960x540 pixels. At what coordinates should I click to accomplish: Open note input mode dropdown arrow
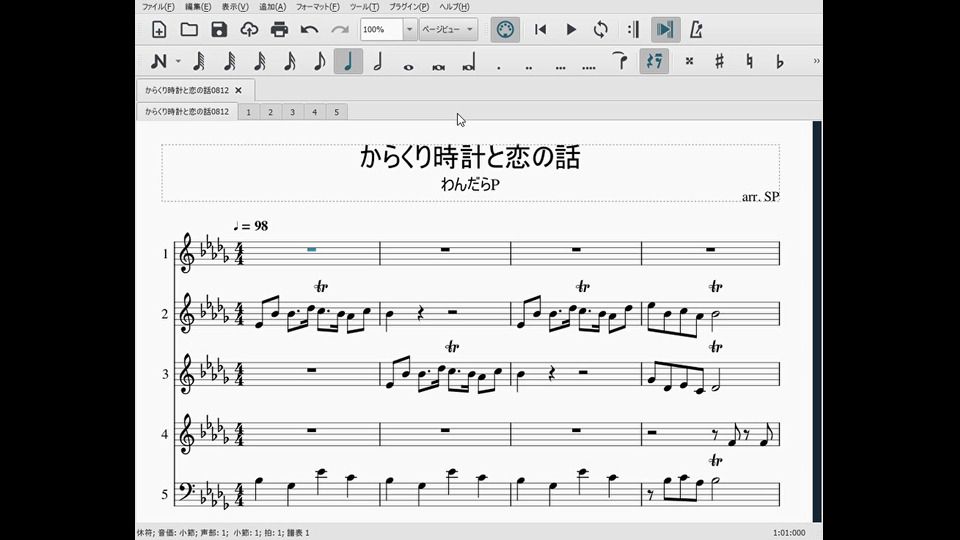tap(178, 61)
